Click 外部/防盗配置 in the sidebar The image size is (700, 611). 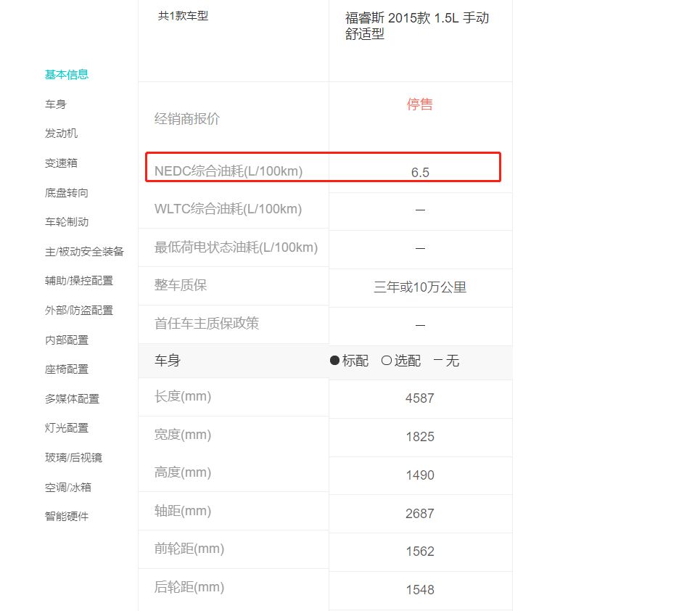point(79,311)
